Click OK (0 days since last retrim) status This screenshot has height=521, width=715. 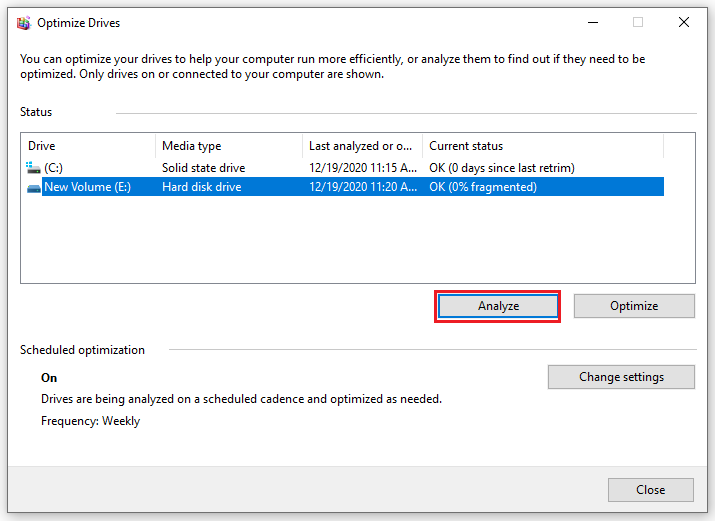pyautogui.click(x=502, y=168)
